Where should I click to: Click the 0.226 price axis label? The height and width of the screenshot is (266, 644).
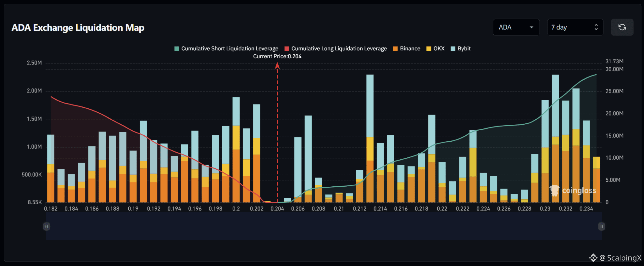(x=504, y=209)
